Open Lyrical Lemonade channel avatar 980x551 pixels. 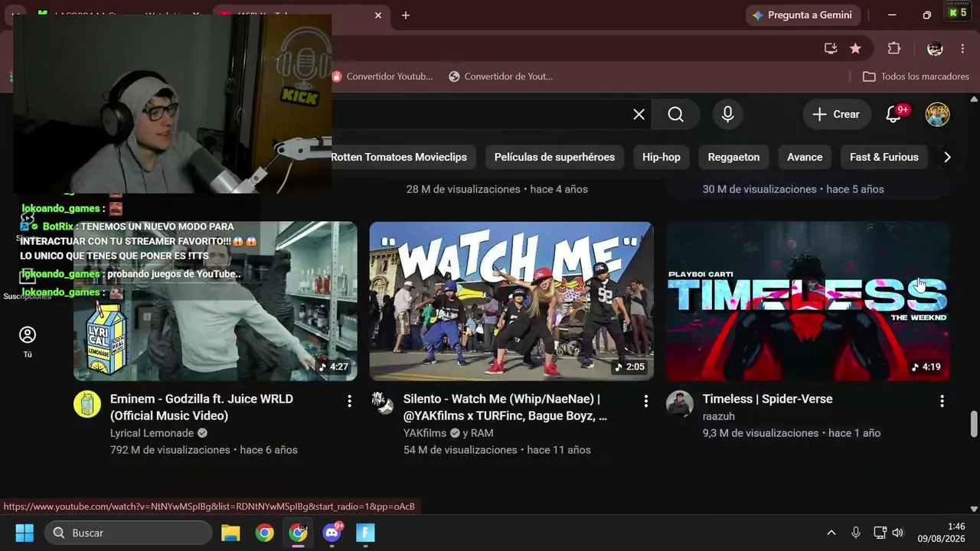[x=87, y=404]
